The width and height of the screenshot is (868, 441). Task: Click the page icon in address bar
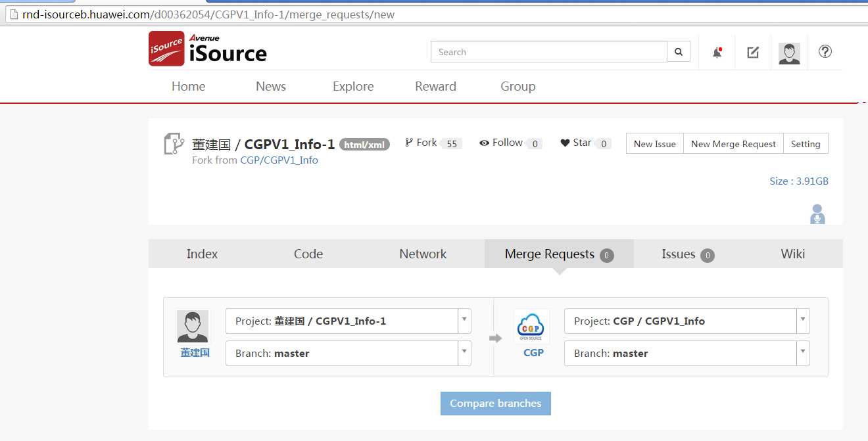13,14
